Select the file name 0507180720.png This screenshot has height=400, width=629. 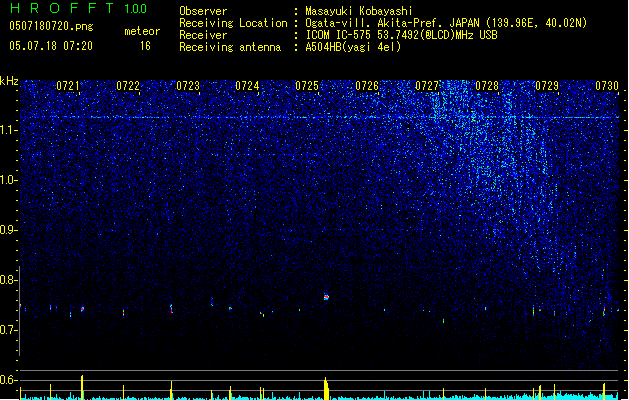pos(51,26)
